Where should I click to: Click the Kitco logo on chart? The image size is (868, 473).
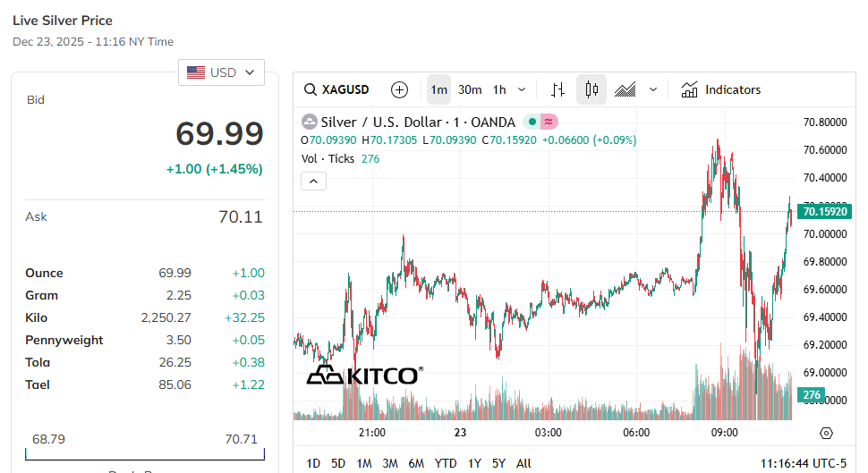pos(364,376)
